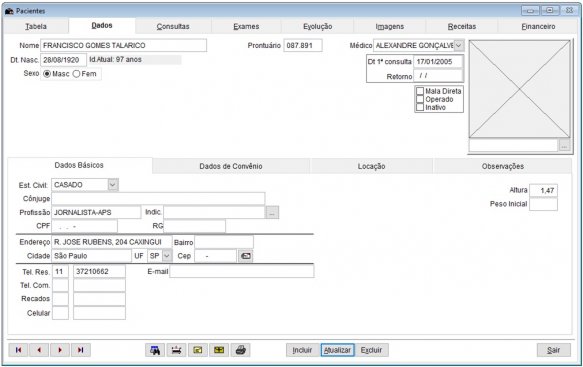Open the Exames tab
This screenshot has height=367, width=583.
coord(246,26)
